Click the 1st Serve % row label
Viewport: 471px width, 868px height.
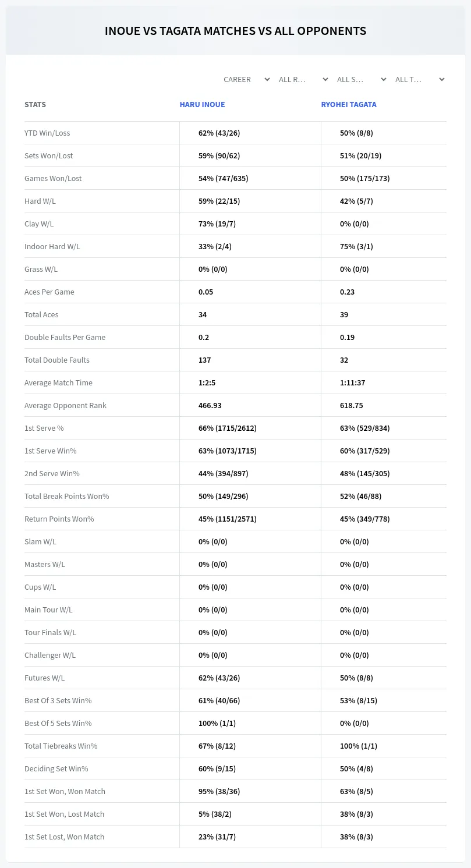coord(44,428)
